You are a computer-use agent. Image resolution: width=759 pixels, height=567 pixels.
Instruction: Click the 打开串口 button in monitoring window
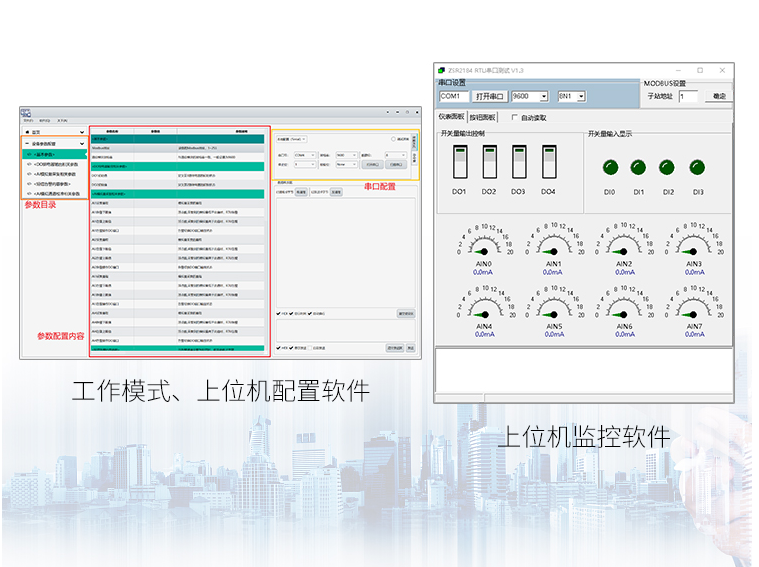pos(490,96)
